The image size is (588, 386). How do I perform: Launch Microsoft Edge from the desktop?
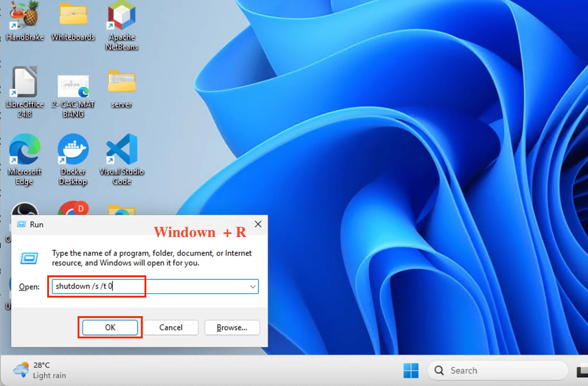pyautogui.click(x=24, y=150)
